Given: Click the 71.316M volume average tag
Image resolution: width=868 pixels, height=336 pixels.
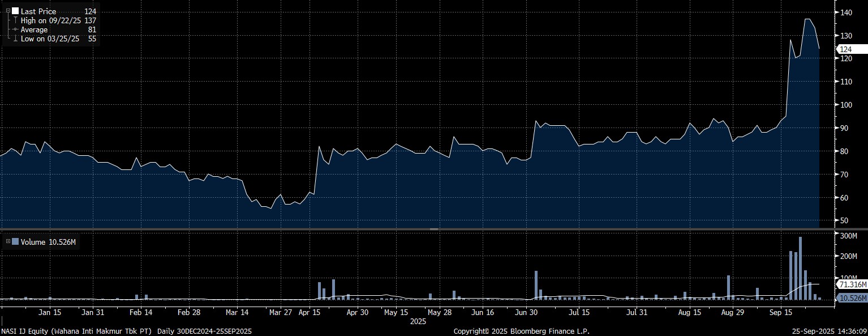Looking at the screenshot, I should coord(850,284).
